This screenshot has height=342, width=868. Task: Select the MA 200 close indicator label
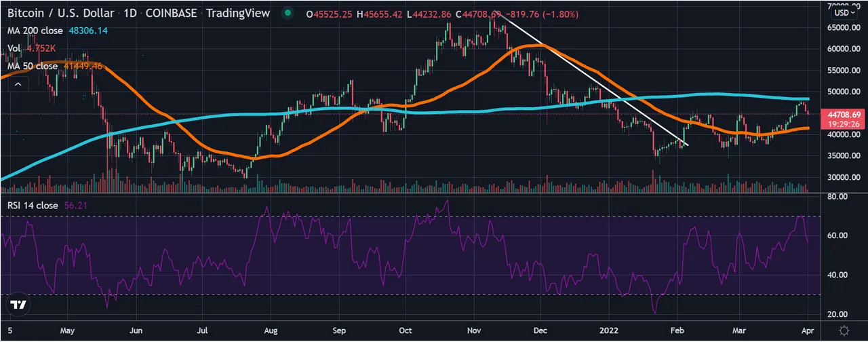click(x=35, y=31)
